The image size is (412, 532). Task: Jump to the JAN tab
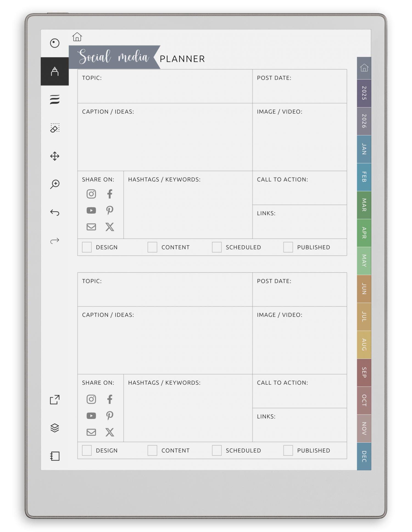click(364, 149)
